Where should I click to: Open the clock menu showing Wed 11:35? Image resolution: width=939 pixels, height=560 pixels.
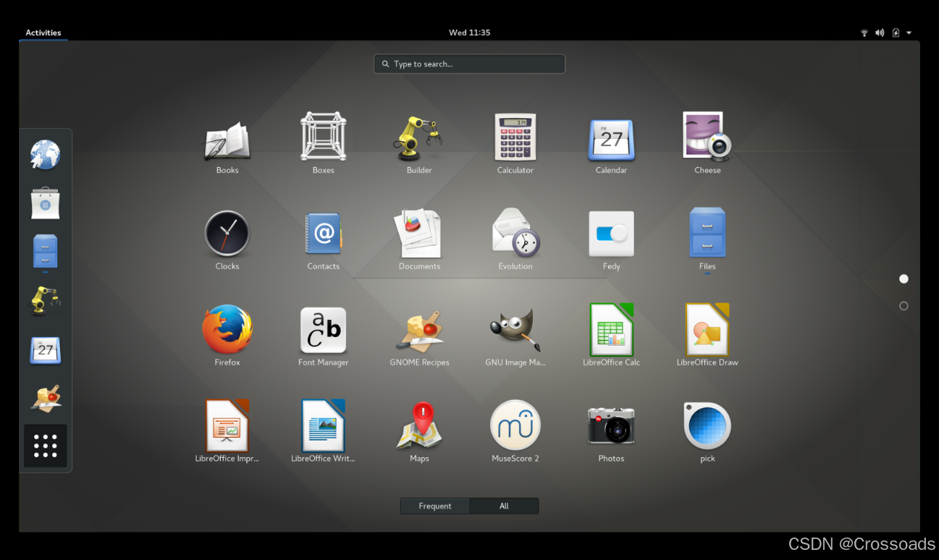470,33
